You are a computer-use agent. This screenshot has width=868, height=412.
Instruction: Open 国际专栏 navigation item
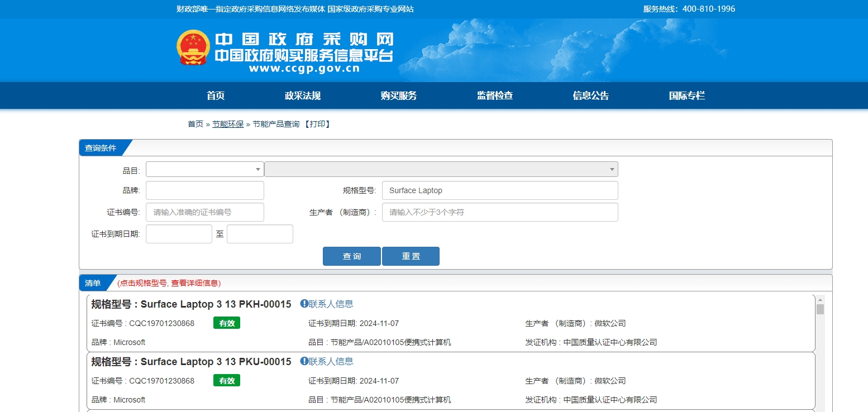pyautogui.click(x=687, y=95)
